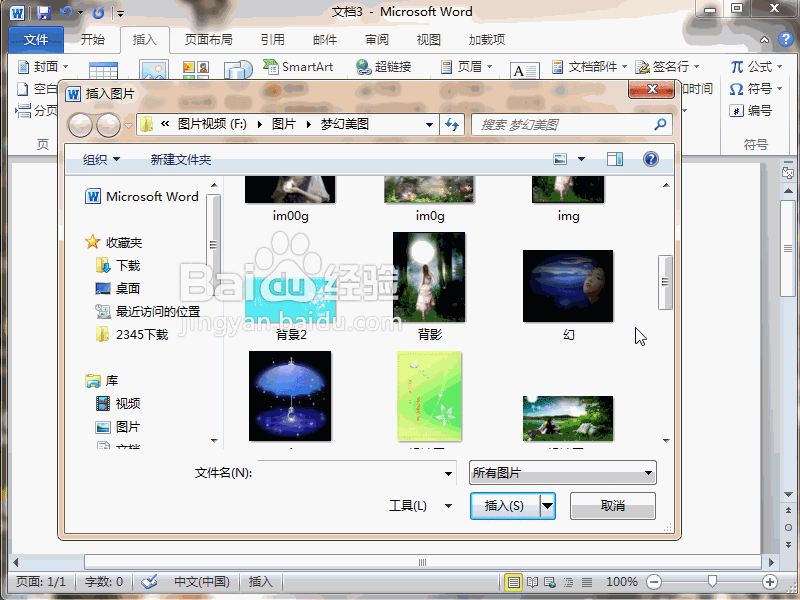The width and height of the screenshot is (800, 600).
Task: Open dialog help question mark icon
Action: 651,159
